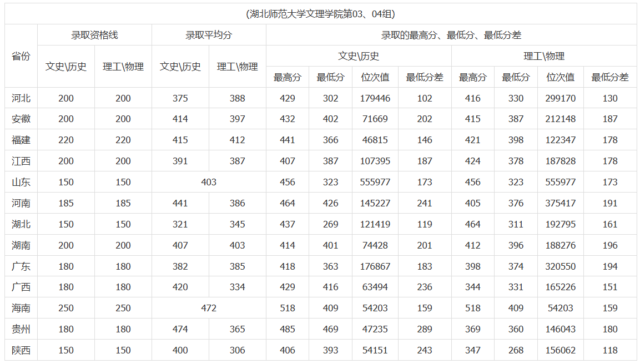
Task: Click 位次值 header under 理工\物理 group
Action: pyautogui.click(x=561, y=77)
